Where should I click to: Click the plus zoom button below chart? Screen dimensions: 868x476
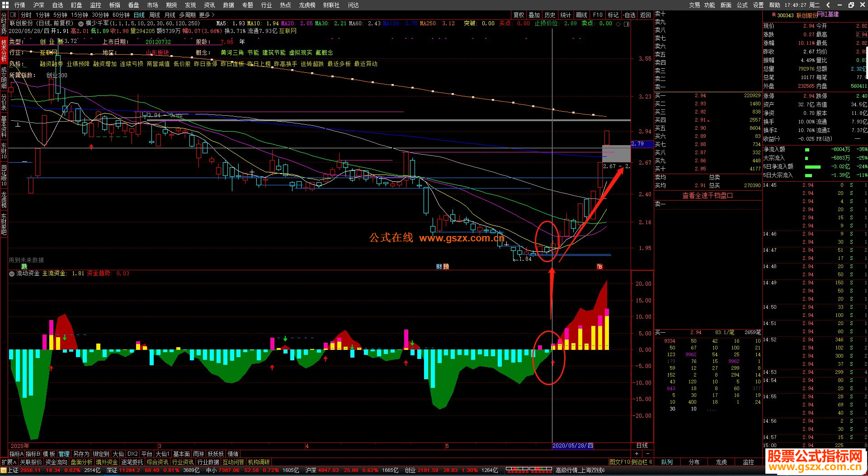(x=637, y=453)
